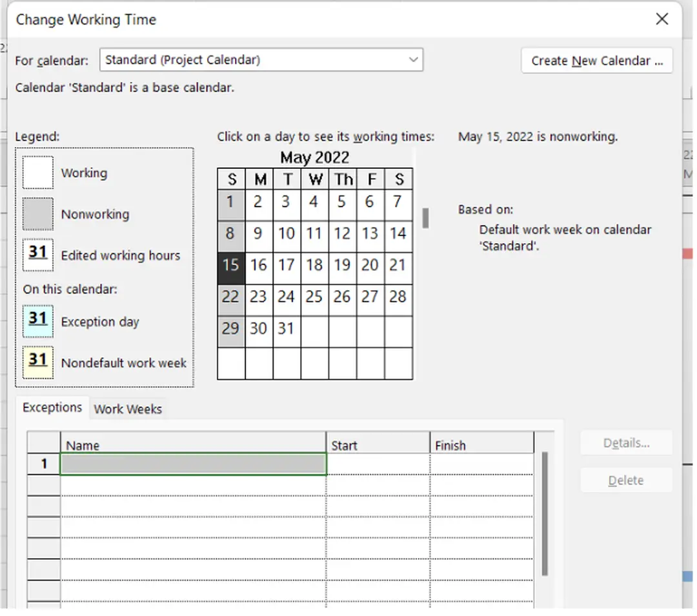Screen dimensions: 697x616
Task: Select May 31 in the calendar grid
Action: coord(287,328)
